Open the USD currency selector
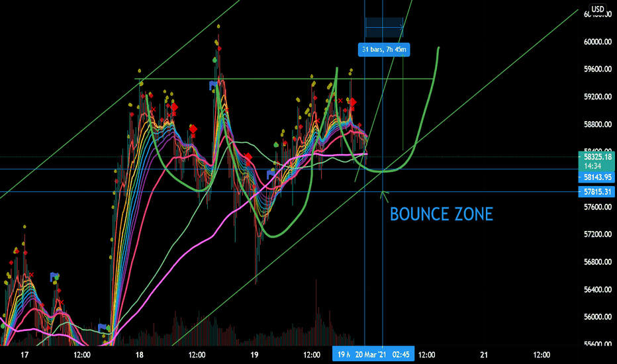 598,9
